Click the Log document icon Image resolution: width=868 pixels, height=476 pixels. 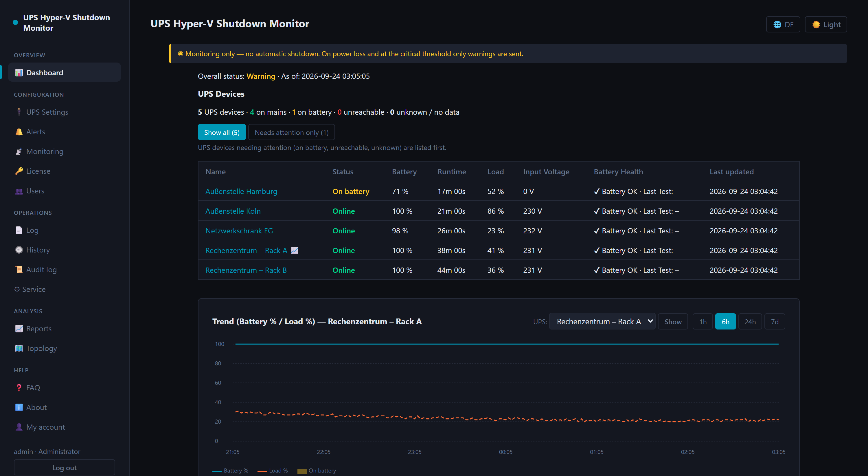click(x=19, y=230)
